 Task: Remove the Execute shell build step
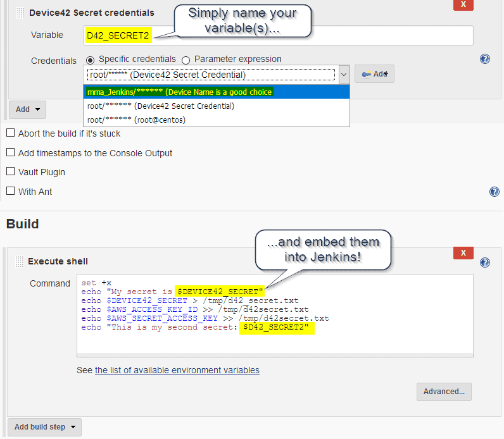(463, 253)
